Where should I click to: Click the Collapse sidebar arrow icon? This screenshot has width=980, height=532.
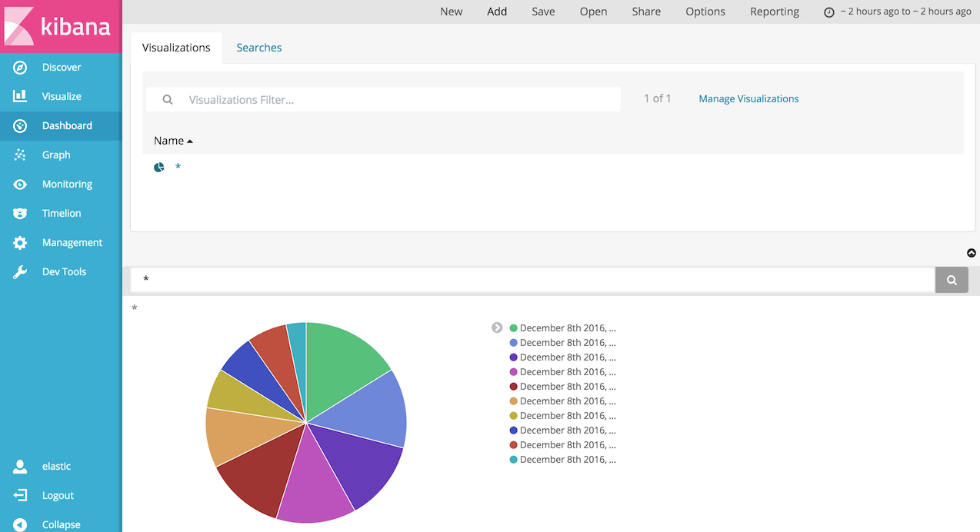pyautogui.click(x=20, y=524)
